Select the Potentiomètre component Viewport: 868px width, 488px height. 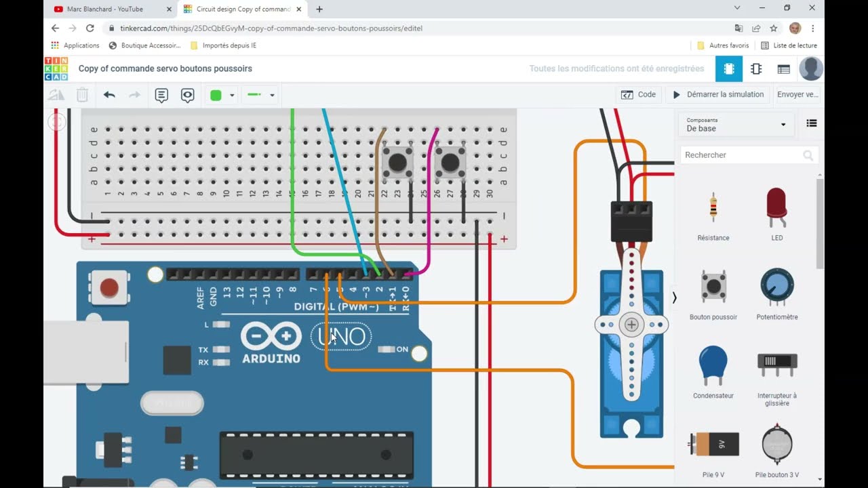(777, 294)
